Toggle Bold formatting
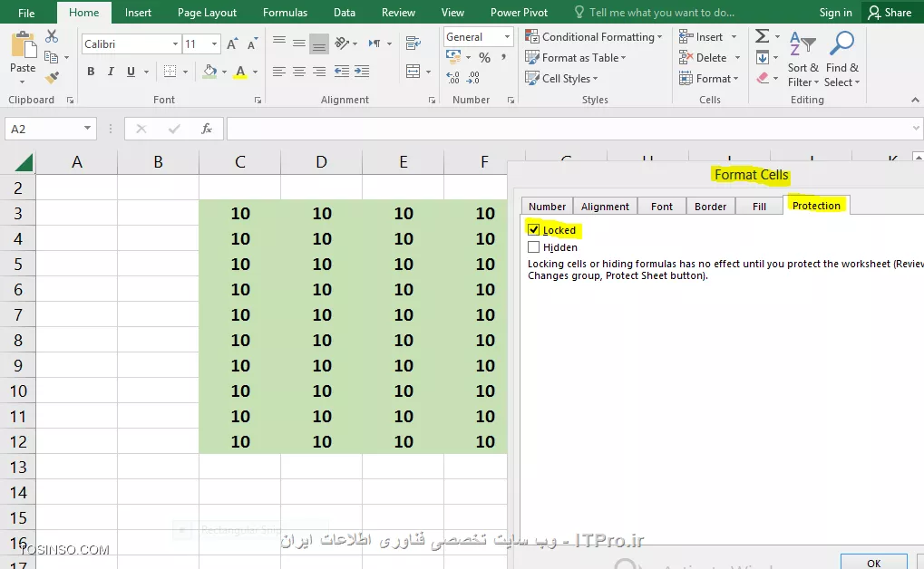924x569 pixels. pos(91,72)
